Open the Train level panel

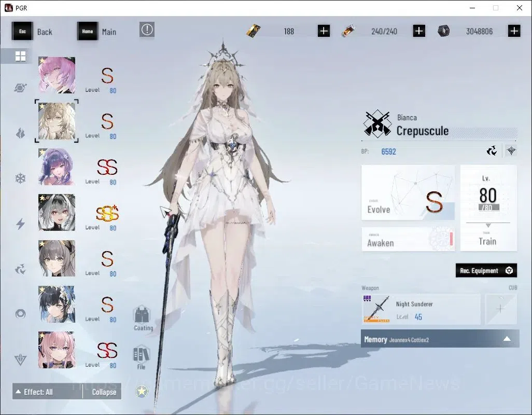[x=488, y=208]
